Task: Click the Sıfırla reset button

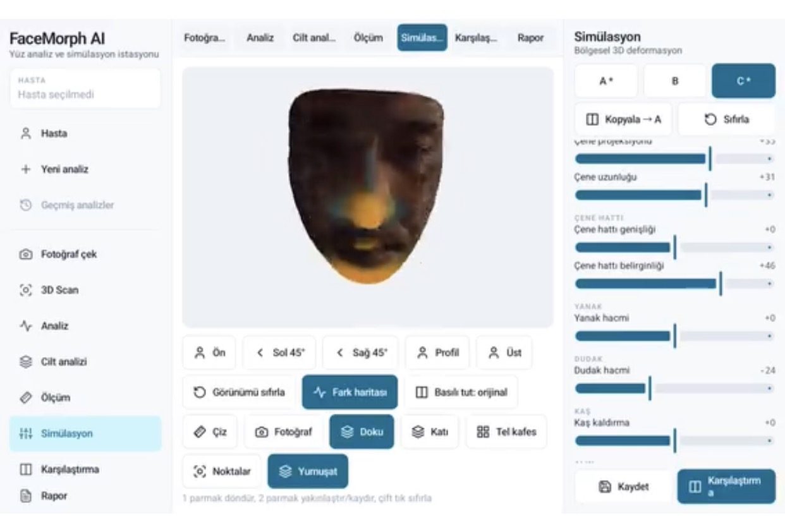Action: pyautogui.click(x=726, y=119)
